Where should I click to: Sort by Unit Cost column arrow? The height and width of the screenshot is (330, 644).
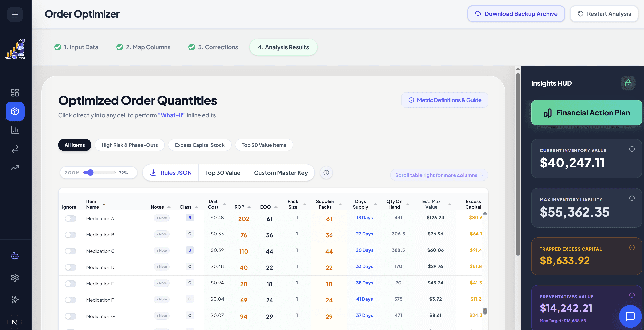pyautogui.click(x=224, y=204)
